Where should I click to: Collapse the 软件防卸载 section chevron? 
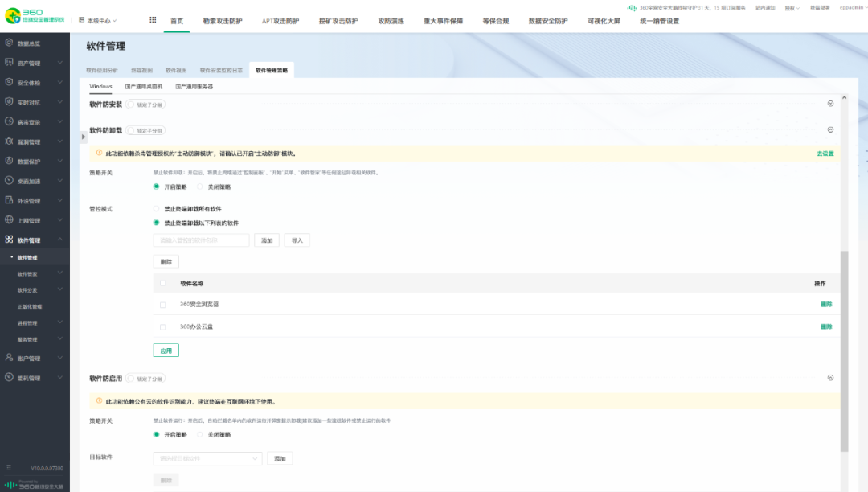(831, 129)
